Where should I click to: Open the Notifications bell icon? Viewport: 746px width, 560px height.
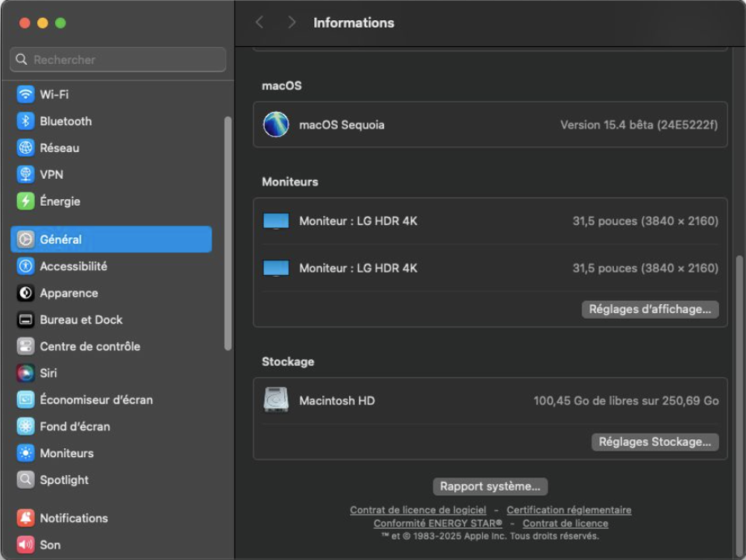tap(25, 517)
